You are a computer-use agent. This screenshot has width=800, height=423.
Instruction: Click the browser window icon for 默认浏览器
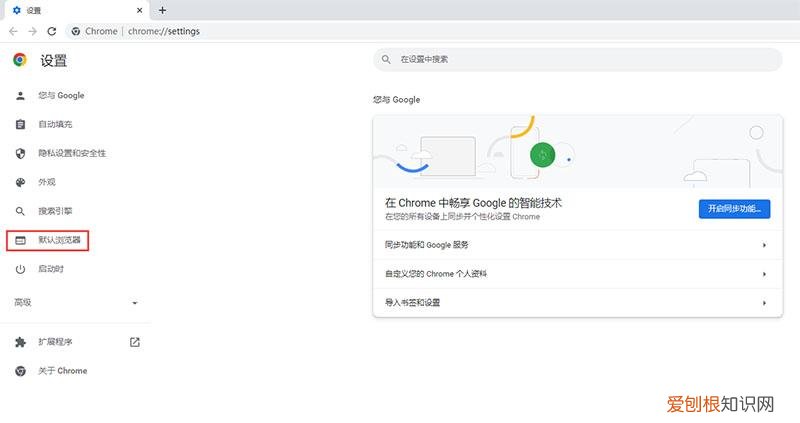(20, 240)
